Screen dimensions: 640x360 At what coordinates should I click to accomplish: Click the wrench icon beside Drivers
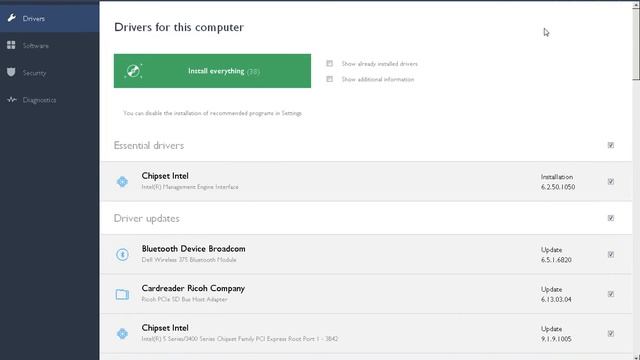point(11,18)
